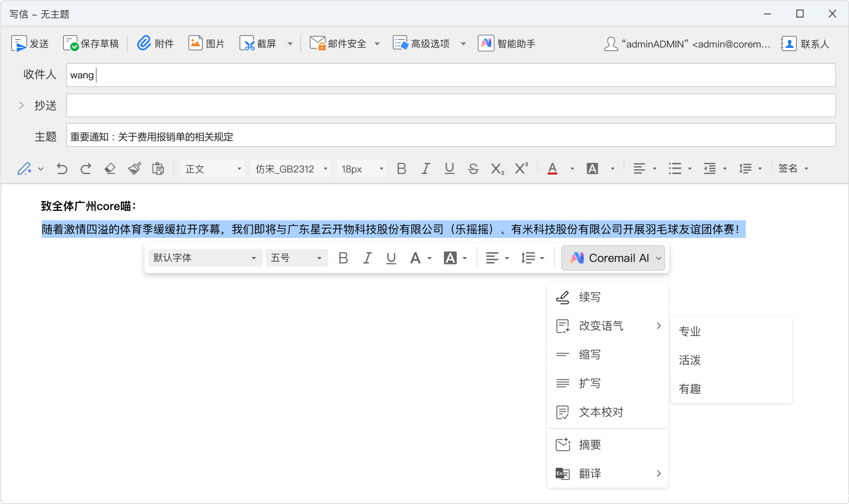Click the Coremail AI button
Screen dimensions: 849x504
(613, 258)
